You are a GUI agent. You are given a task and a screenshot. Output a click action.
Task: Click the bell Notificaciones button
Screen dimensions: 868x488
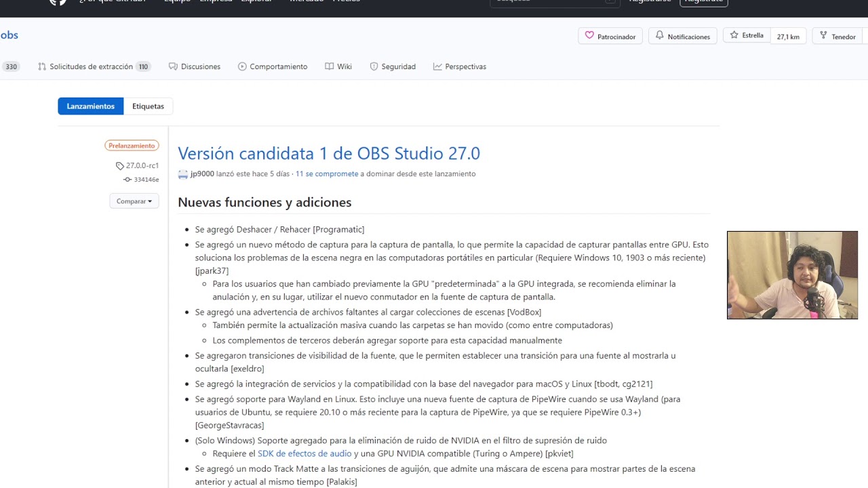pyautogui.click(x=682, y=36)
